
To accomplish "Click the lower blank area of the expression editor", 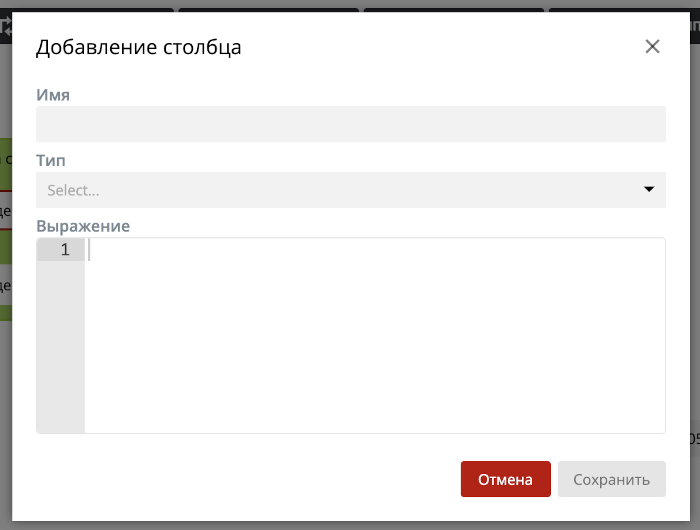I will point(375,380).
